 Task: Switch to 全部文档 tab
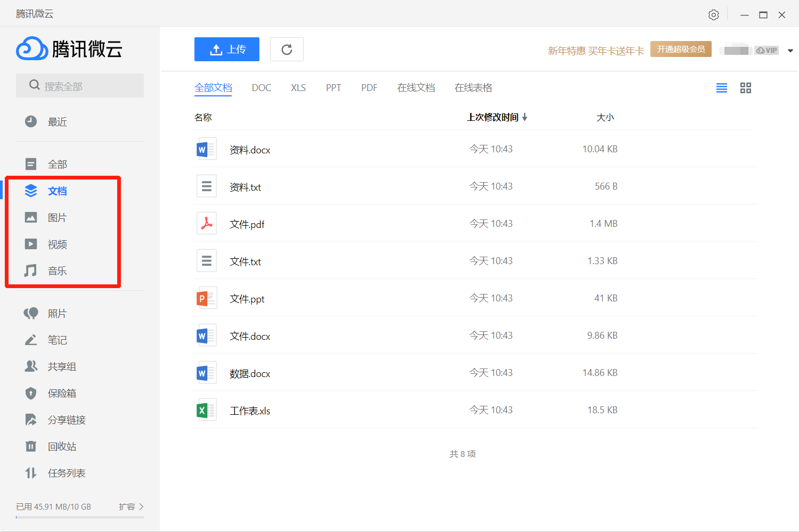point(213,88)
